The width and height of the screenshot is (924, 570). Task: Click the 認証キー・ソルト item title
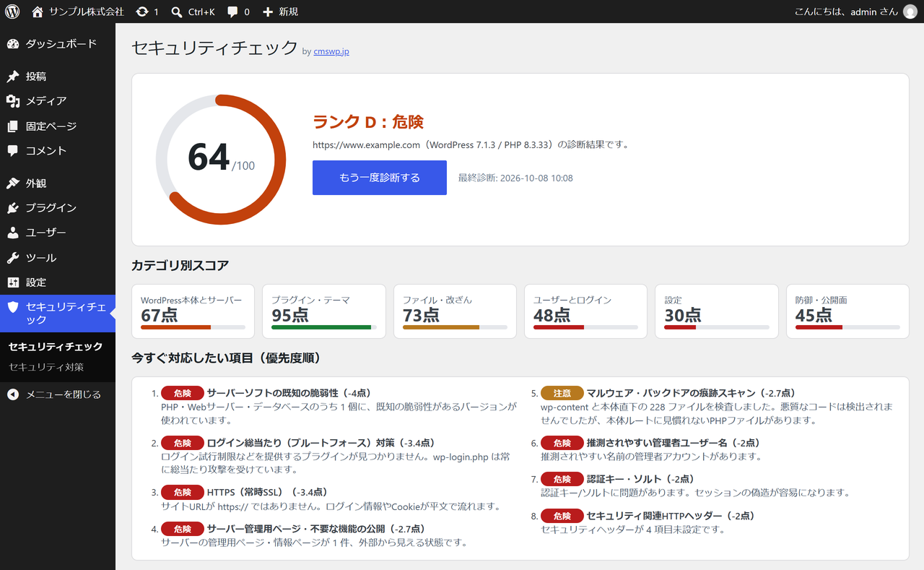tap(642, 479)
